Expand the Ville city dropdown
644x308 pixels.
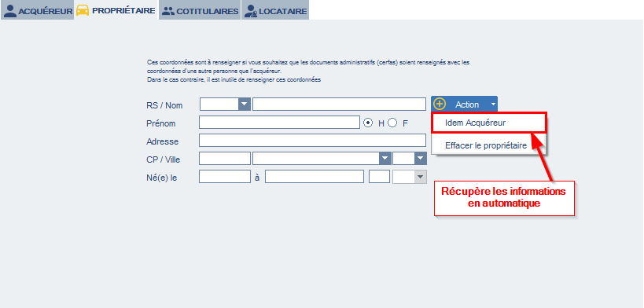pyautogui.click(x=385, y=159)
